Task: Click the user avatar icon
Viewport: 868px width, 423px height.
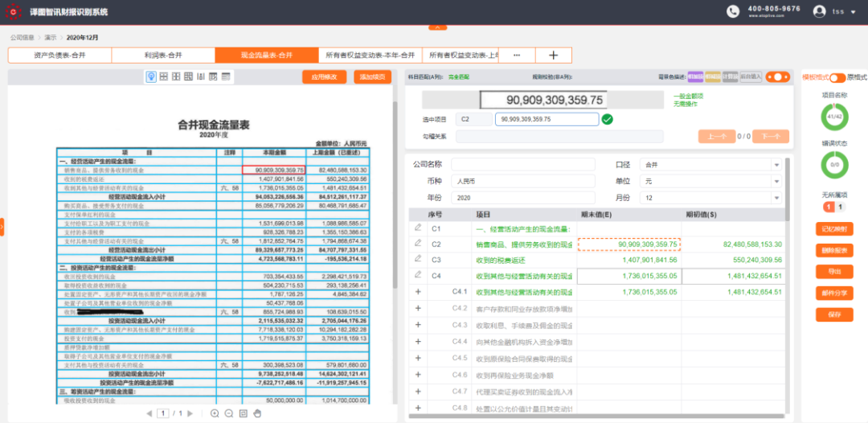Action: tap(819, 11)
